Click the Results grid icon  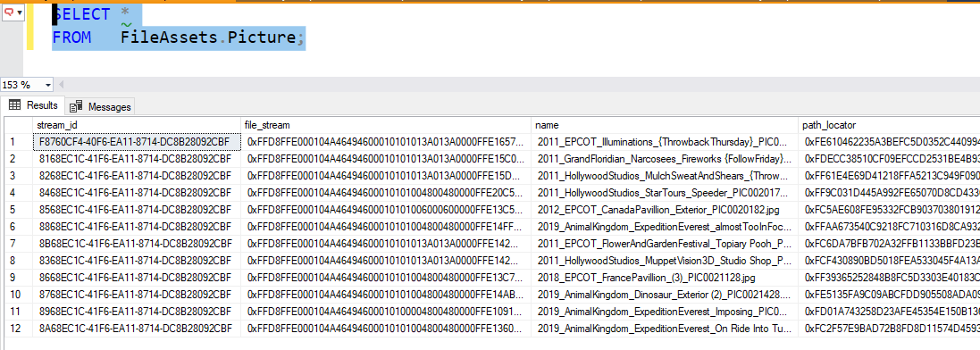[15, 105]
